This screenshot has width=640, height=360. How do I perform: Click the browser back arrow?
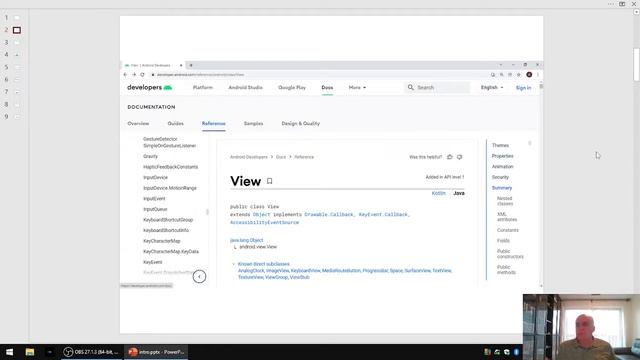pyautogui.click(x=125, y=75)
